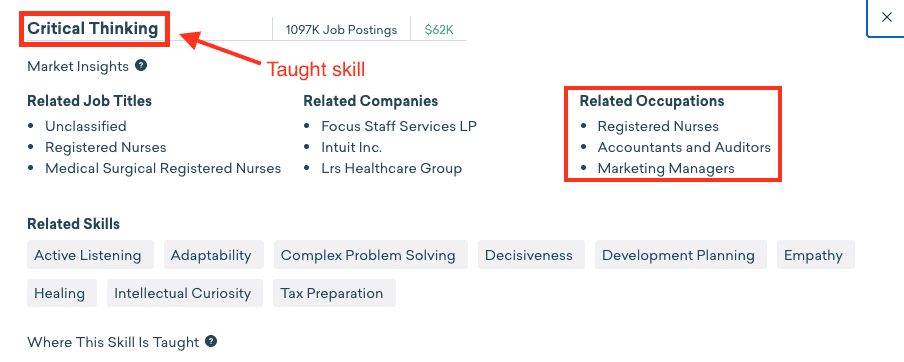Image resolution: width=904 pixels, height=362 pixels.
Task: Open Focus Staff Services LP company
Action: pos(399,126)
